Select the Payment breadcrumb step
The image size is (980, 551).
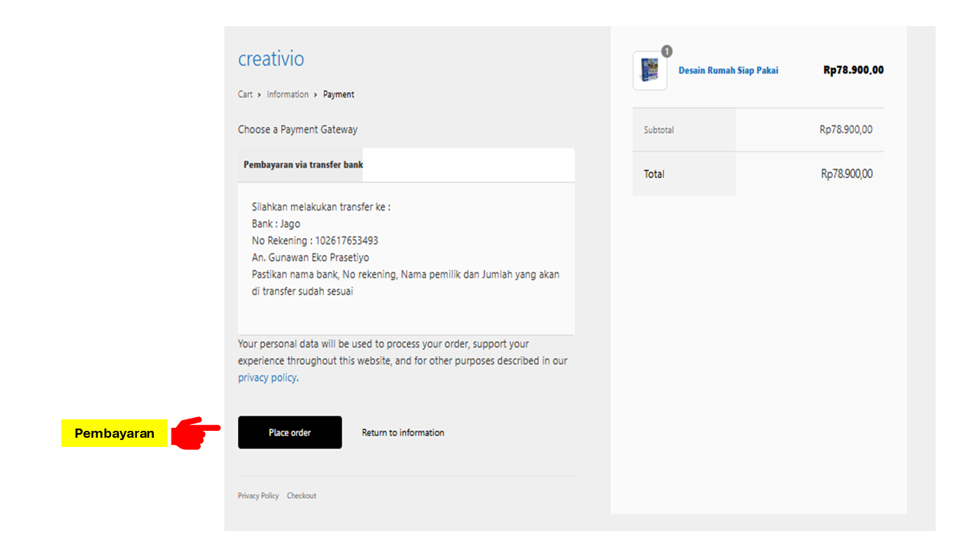click(x=338, y=95)
